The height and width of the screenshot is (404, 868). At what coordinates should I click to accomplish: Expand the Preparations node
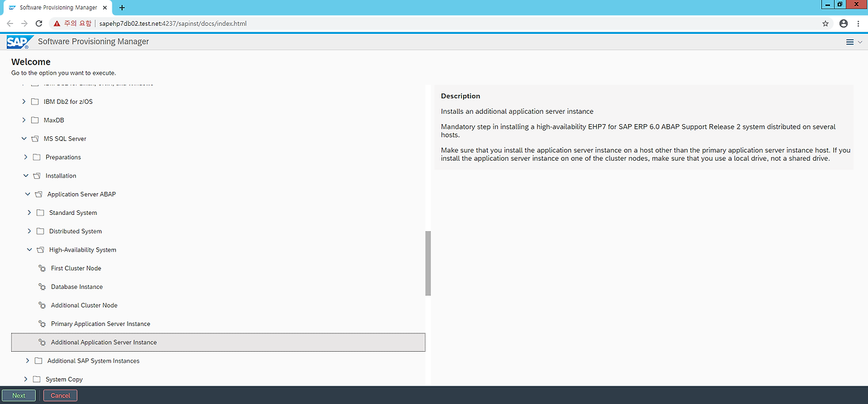[x=26, y=157]
